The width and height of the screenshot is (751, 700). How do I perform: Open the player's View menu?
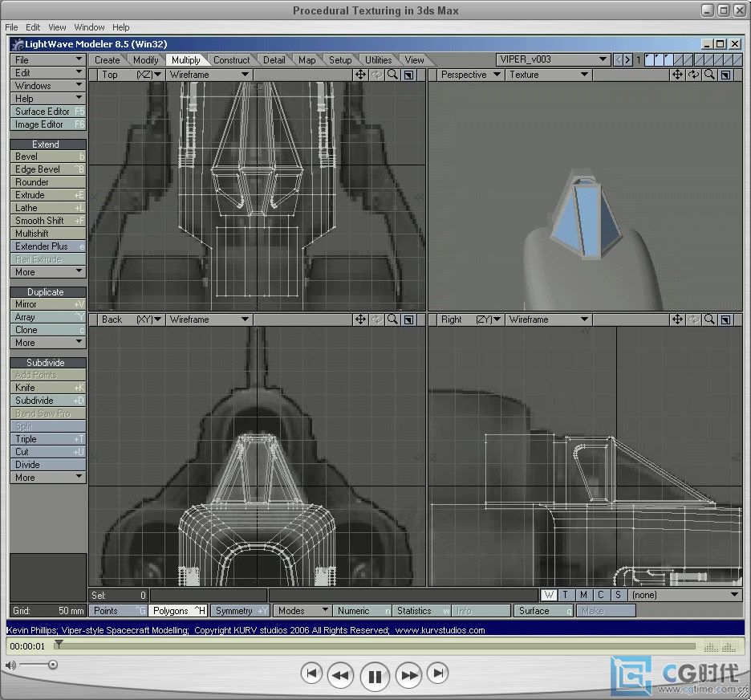click(x=57, y=27)
